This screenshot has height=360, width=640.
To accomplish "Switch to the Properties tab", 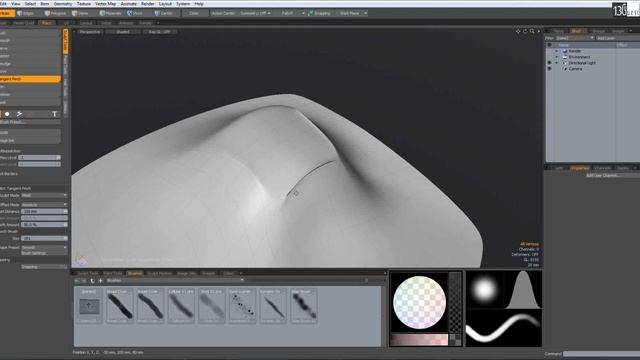I will pyautogui.click(x=580, y=168).
